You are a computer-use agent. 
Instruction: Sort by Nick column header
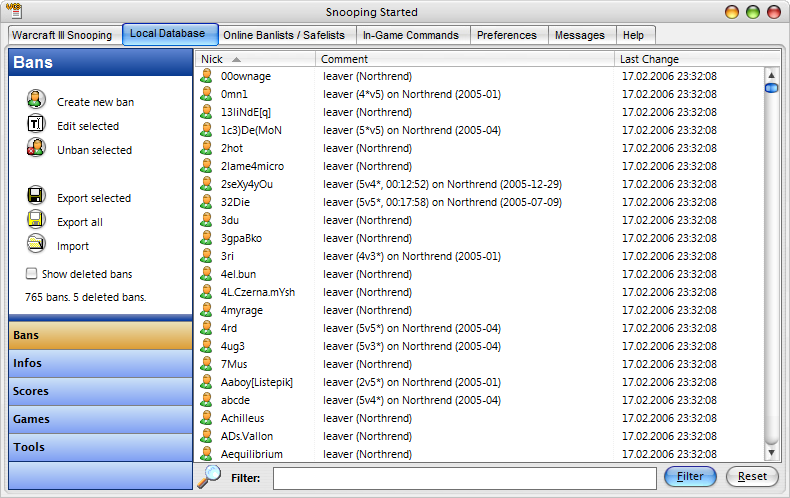tap(255, 59)
